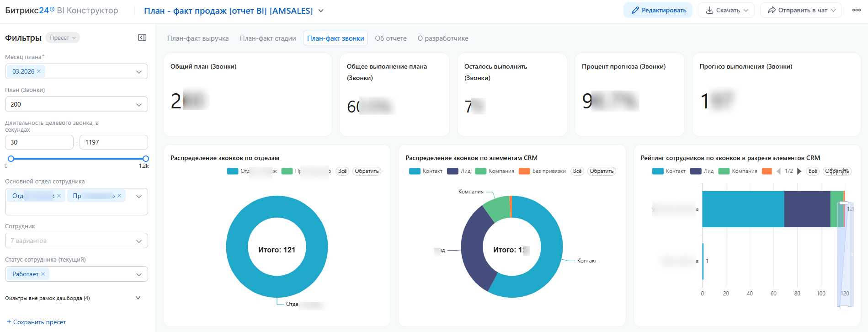Collapse the filters sidebar panel icon

click(x=142, y=37)
